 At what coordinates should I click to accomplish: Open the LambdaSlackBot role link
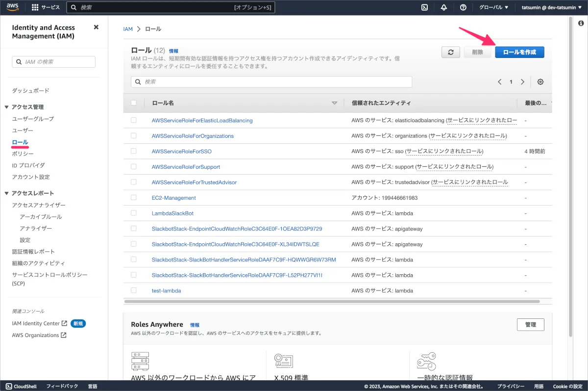[x=172, y=213]
